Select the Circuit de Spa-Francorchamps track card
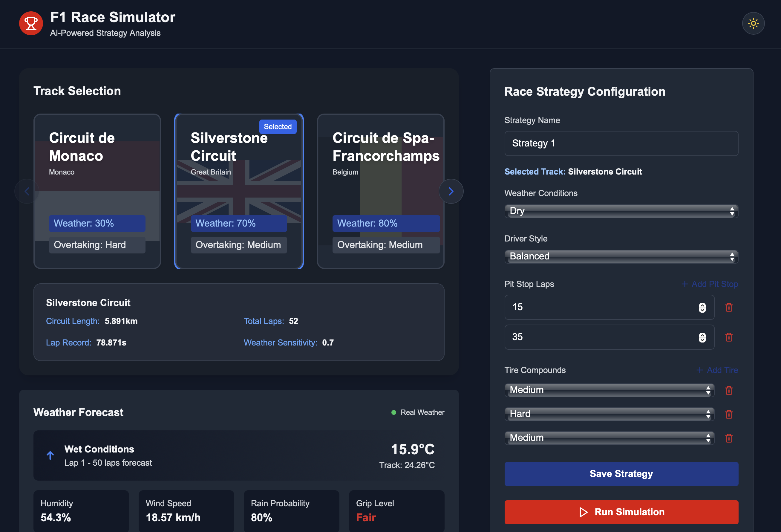 coord(380,191)
